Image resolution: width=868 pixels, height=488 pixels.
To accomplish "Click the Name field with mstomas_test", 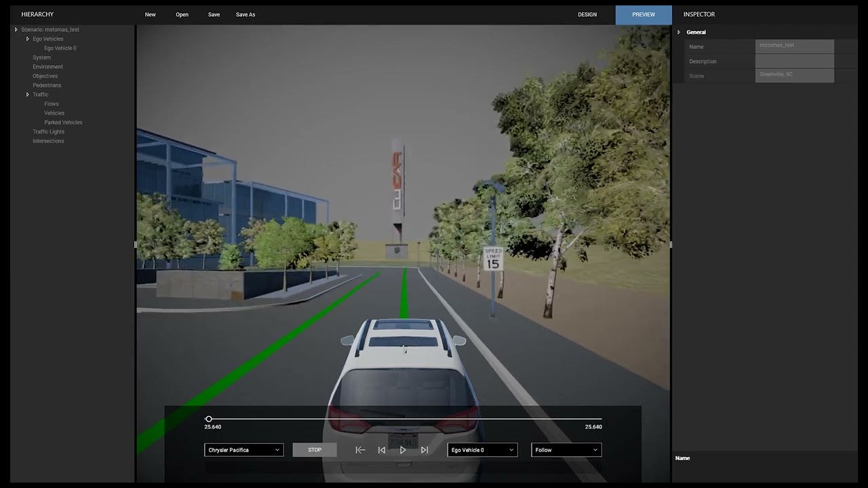I will (795, 47).
